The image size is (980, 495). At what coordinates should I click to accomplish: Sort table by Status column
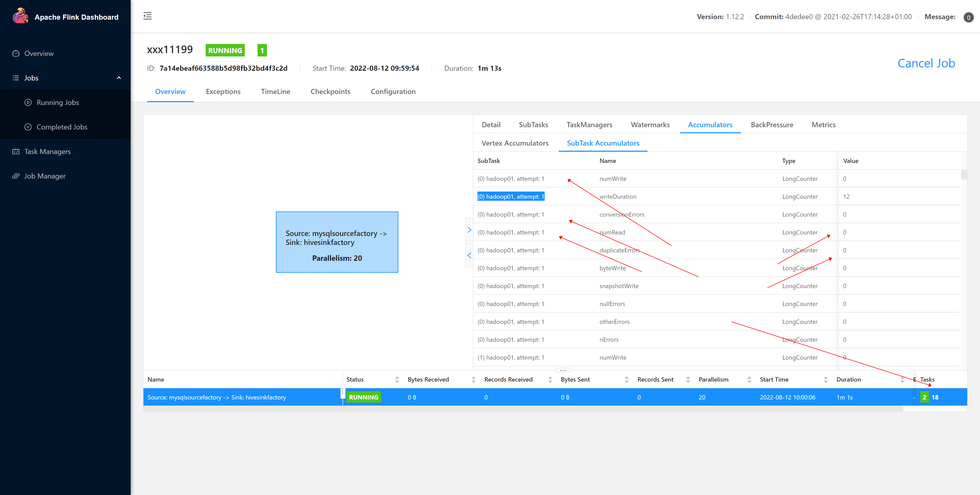click(397, 379)
